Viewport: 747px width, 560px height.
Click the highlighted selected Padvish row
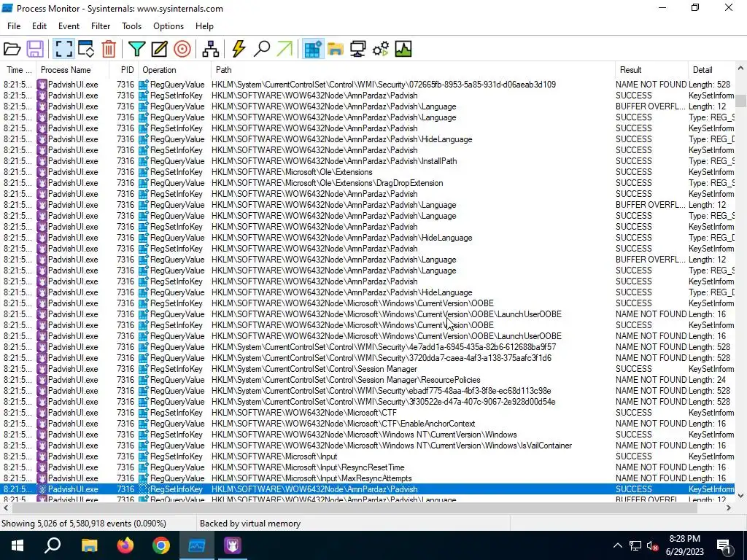pos(367,489)
